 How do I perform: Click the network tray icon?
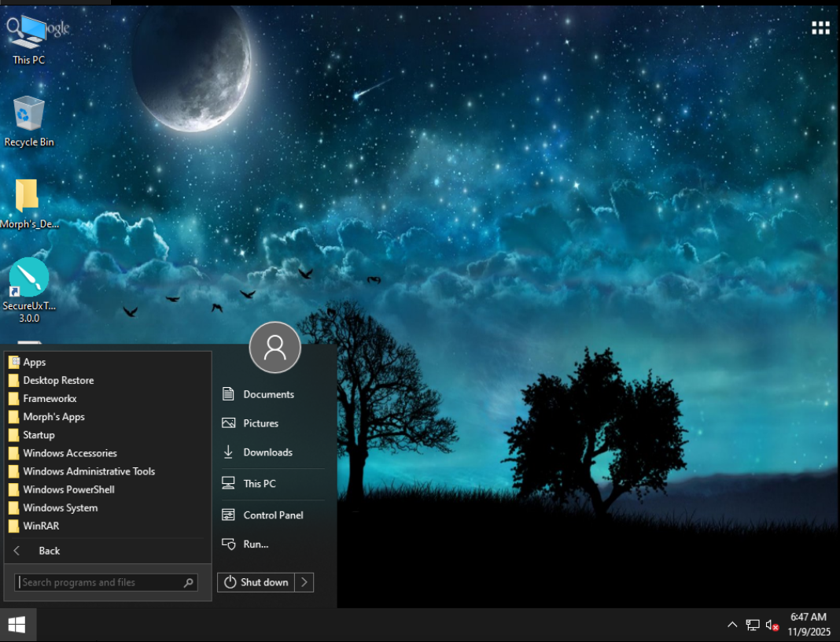pyautogui.click(x=753, y=625)
